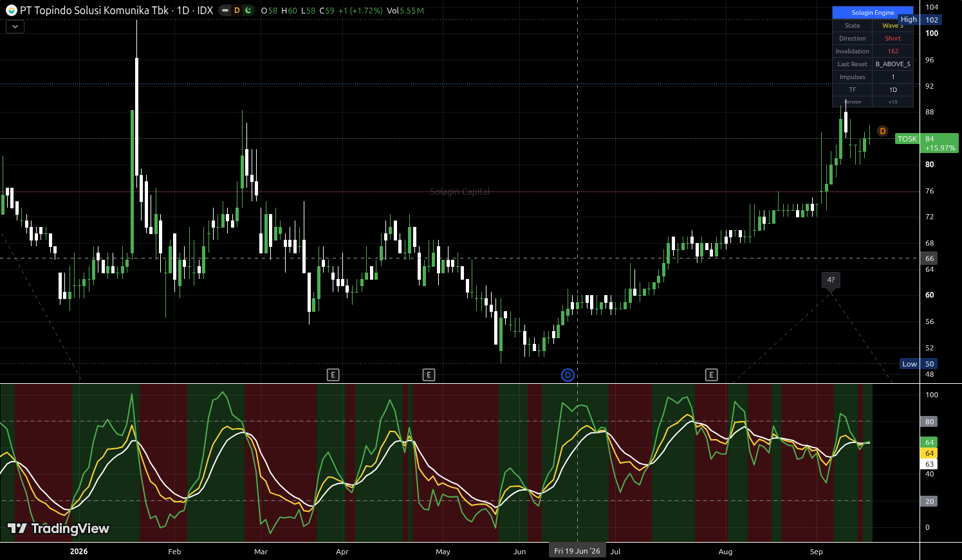Click the gray 20 indicator level label
962x560 pixels.
click(x=929, y=501)
